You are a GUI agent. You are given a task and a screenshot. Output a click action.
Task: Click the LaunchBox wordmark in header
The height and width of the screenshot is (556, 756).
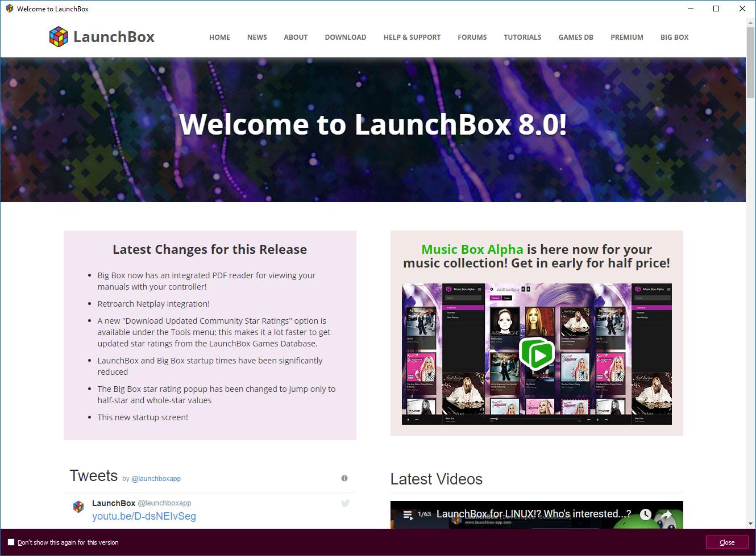click(x=114, y=37)
